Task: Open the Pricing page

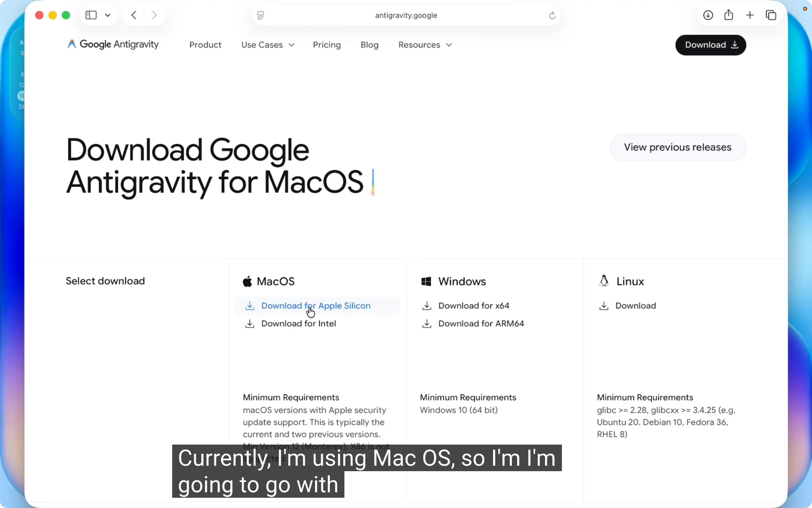Action: coord(326,45)
